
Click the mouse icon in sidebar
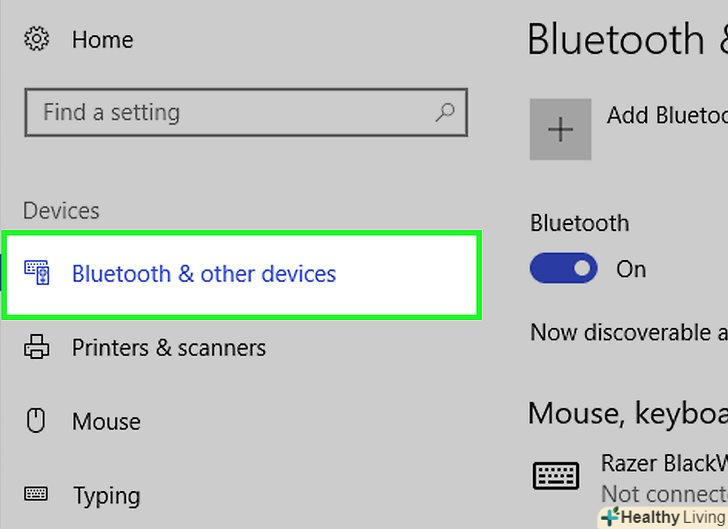click(x=37, y=421)
